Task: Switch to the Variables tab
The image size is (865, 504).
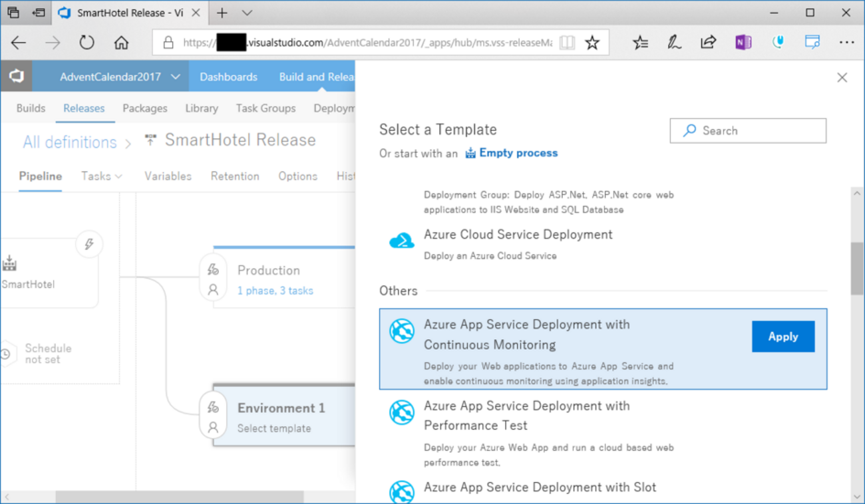Action: tap(168, 176)
